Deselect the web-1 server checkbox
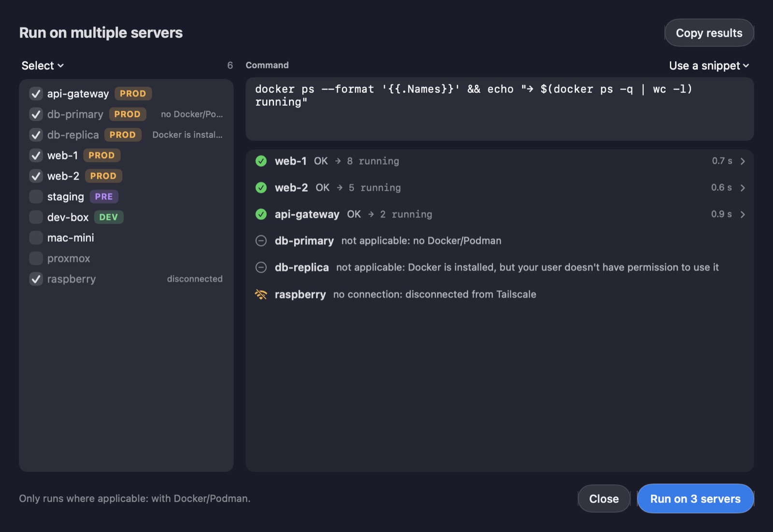Viewport: 773px width, 532px height. pos(36,155)
